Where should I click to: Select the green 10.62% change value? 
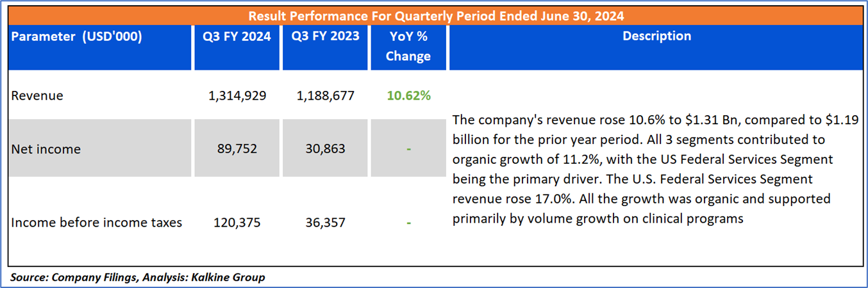408,96
